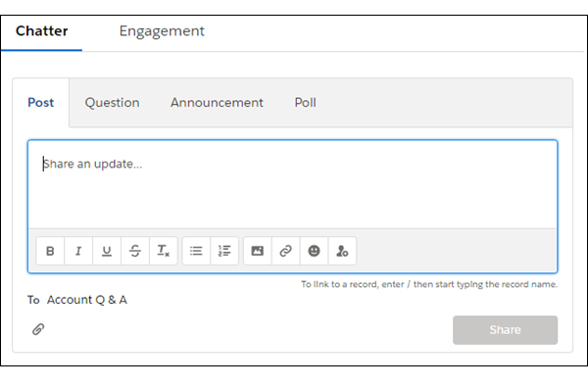The width and height of the screenshot is (588, 387).
Task: Underline the selected text
Action: pos(107,251)
